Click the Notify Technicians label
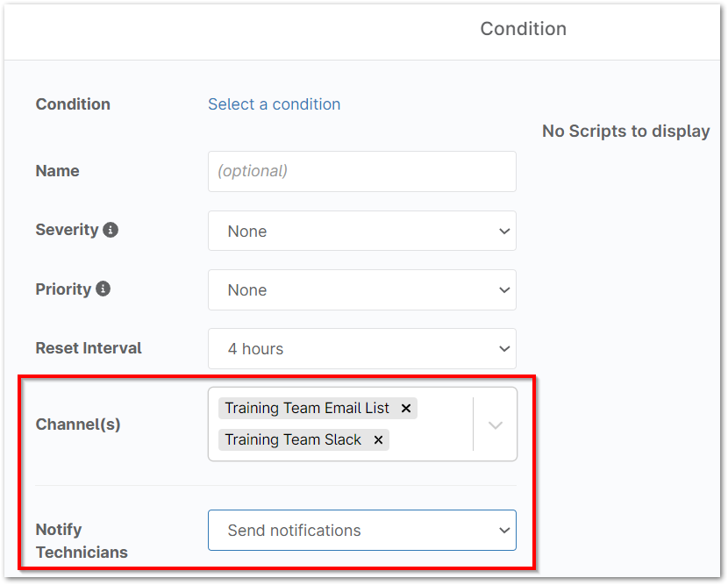728x585 pixels. (x=81, y=540)
